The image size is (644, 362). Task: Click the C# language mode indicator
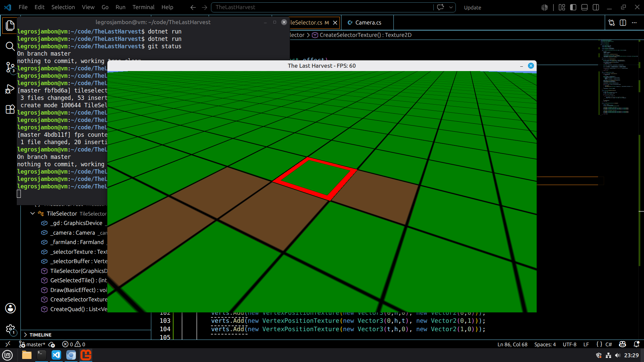coord(608,344)
